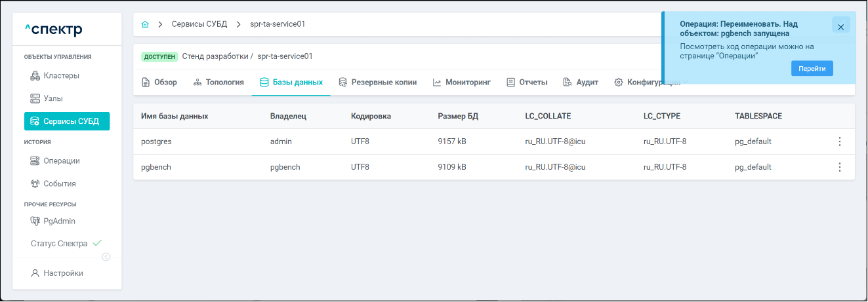Switch to the Обзор tab

[x=159, y=83]
